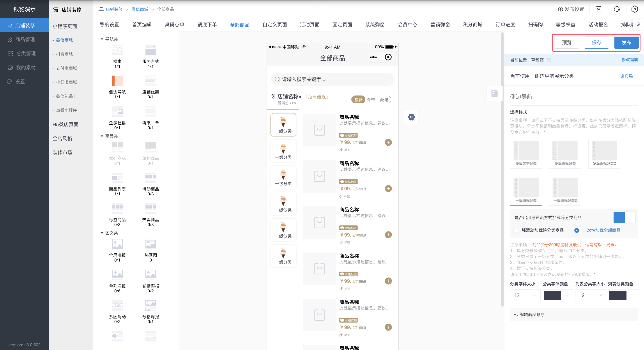644x350 pixels.
Task: Switch to the 首页编辑 tab
Action: point(142,25)
